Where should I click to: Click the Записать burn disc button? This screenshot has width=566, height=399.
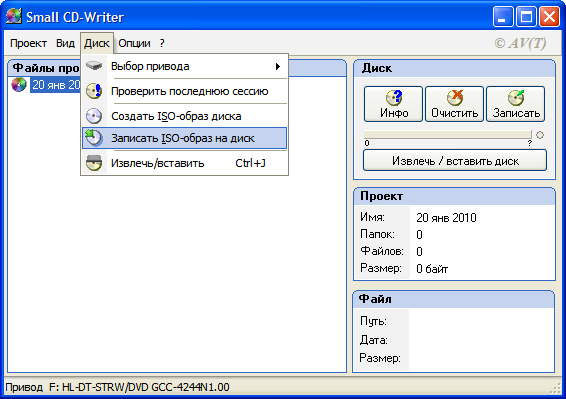[515, 104]
